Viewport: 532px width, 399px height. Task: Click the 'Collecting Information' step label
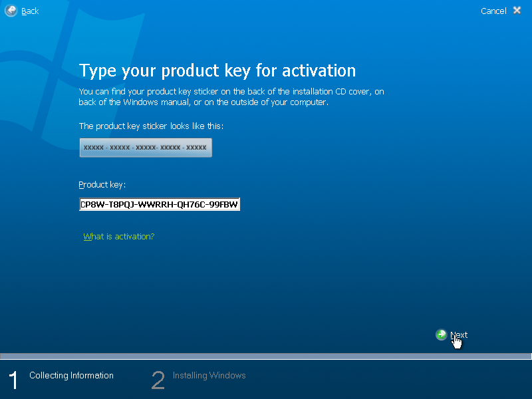71,375
